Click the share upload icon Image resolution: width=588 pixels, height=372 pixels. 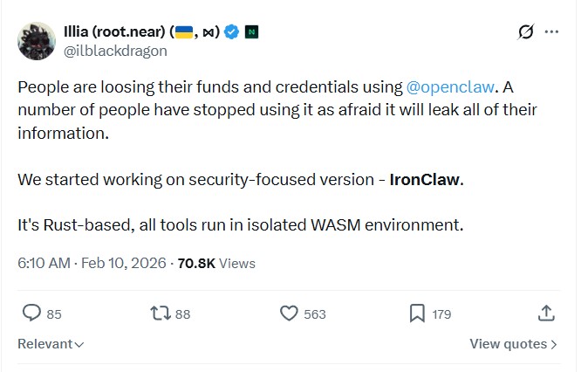tap(546, 313)
